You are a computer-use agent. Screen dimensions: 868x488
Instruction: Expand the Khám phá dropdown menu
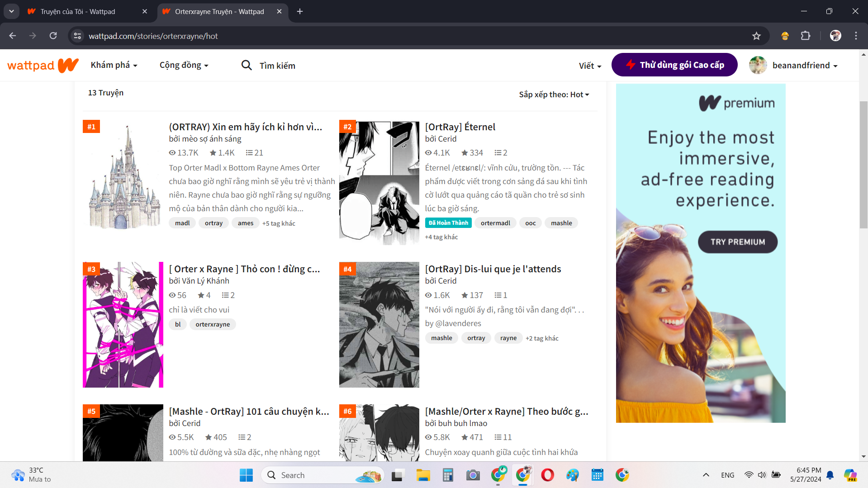coord(114,66)
